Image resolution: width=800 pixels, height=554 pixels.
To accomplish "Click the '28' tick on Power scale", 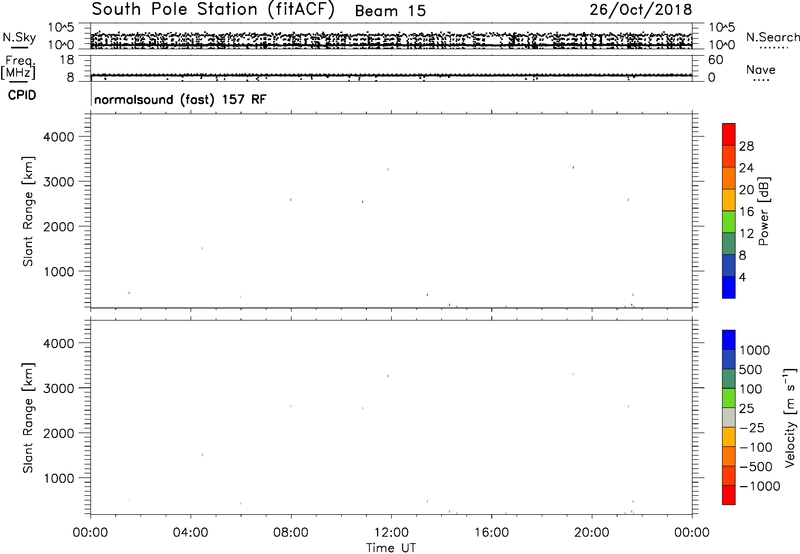I will tap(746, 146).
